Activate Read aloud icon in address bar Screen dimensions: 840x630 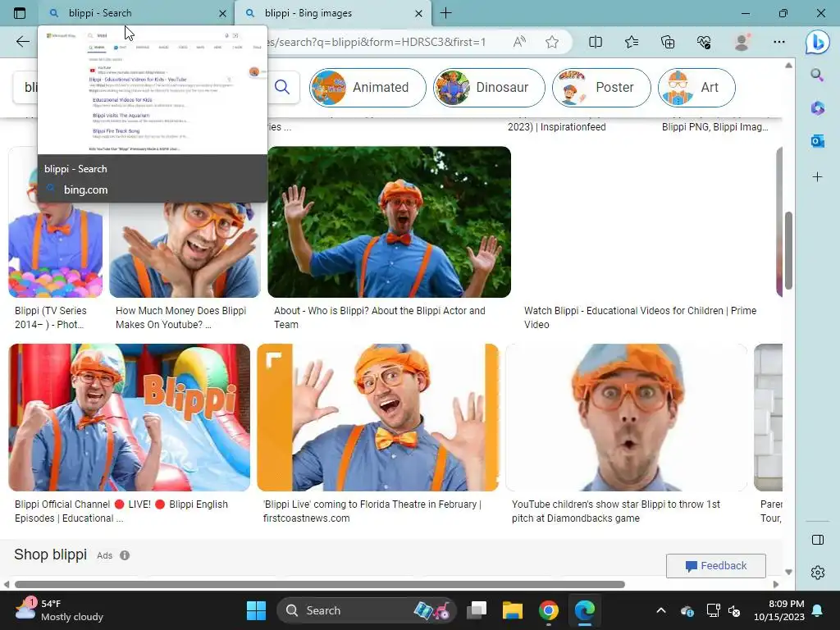pos(519,42)
